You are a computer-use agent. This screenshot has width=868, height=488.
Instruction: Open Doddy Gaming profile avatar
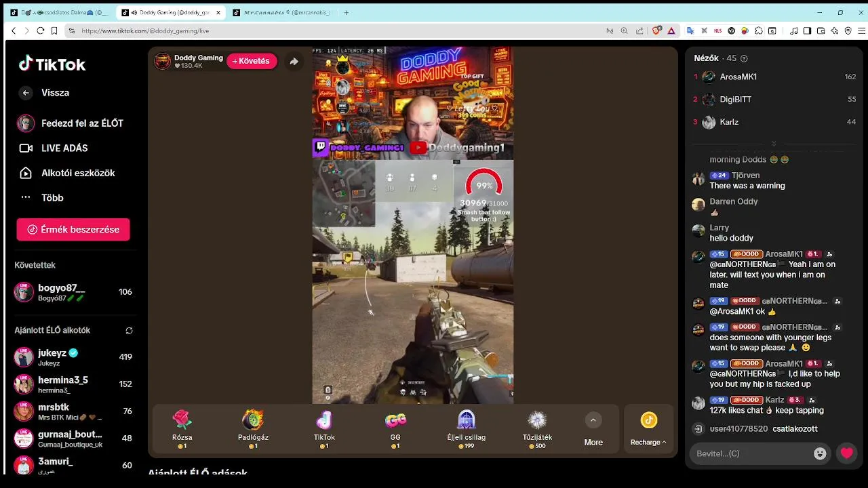pos(163,61)
